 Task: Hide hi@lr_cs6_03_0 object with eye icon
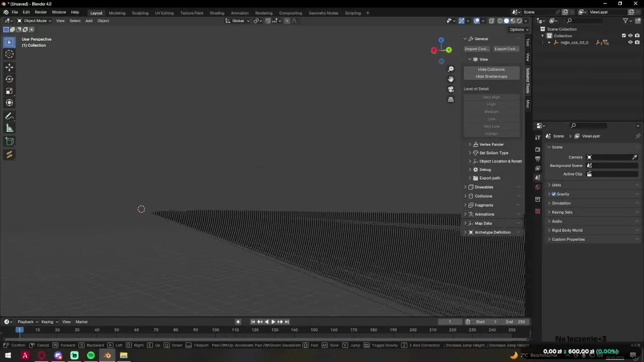[630, 43]
